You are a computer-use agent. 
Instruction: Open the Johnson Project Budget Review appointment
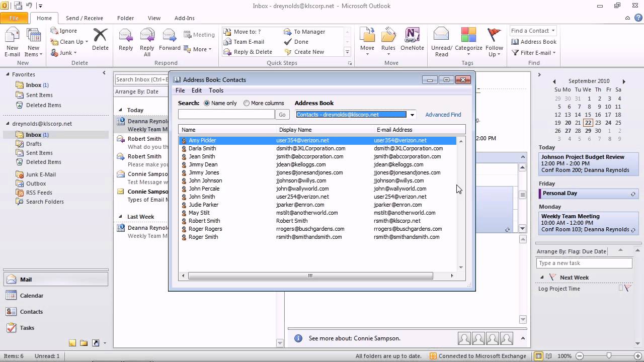(x=588, y=163)
